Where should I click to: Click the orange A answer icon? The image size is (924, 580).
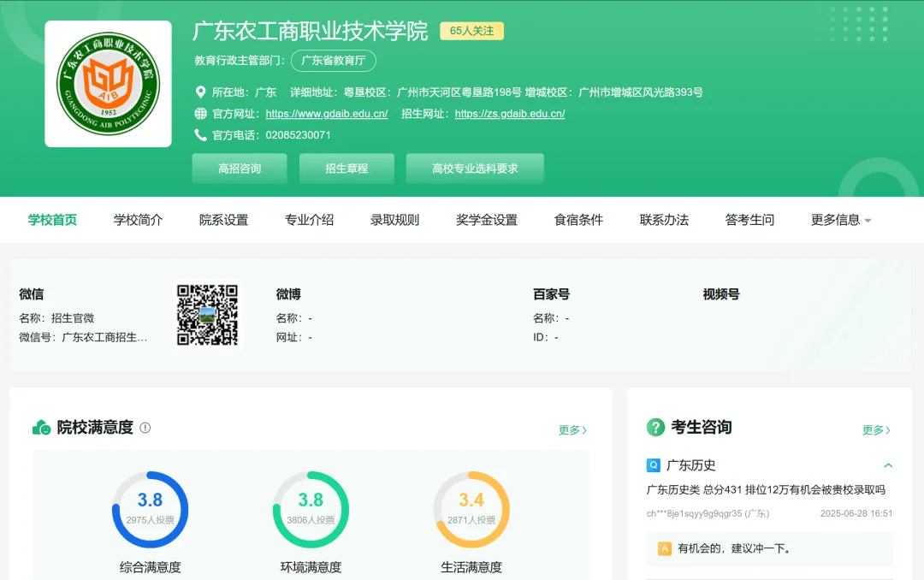click(x=665, y=548)
